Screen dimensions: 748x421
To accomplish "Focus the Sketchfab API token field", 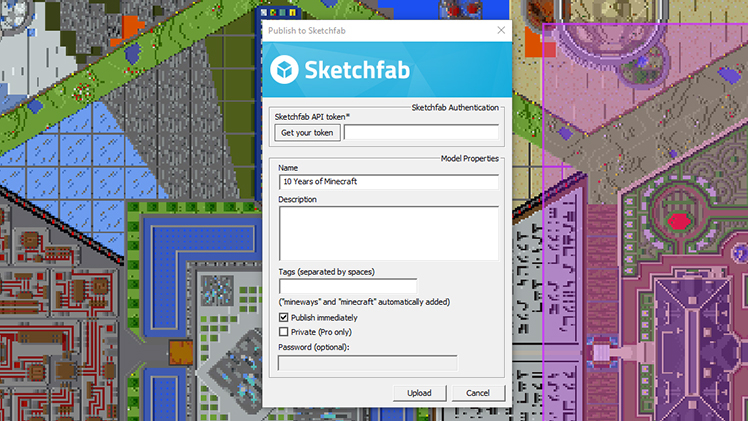I will coord(420,132).
